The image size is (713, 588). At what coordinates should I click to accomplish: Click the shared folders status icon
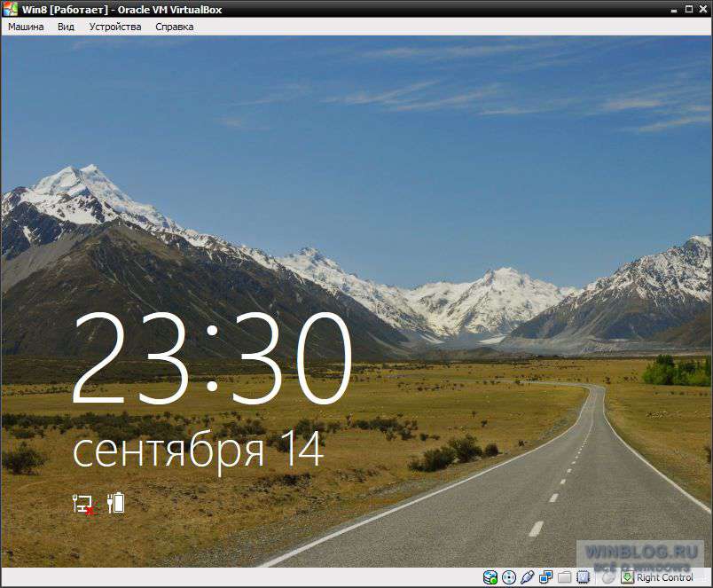tap(564, 577)
